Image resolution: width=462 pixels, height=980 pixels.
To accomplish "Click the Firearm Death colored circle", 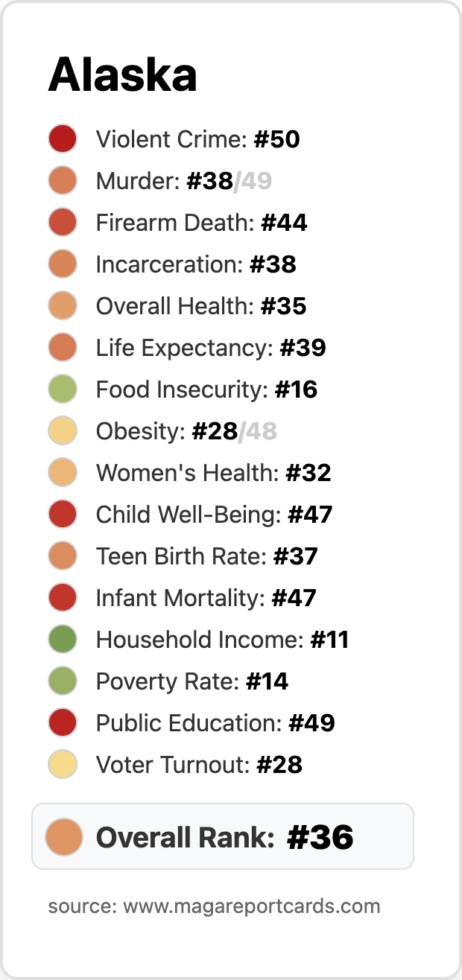I will point(63,223).
